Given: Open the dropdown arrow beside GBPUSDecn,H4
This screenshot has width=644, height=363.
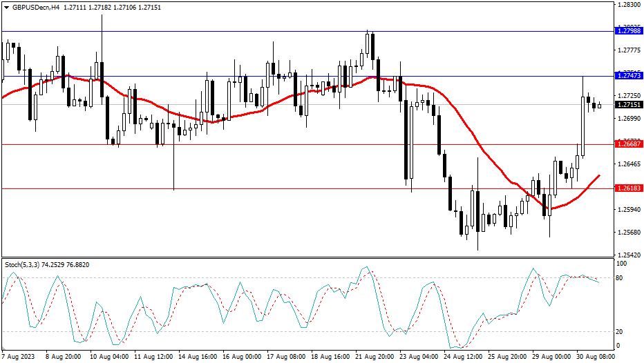Looking at the screenshot, I should pyautogui.click(x=6, y=7).
